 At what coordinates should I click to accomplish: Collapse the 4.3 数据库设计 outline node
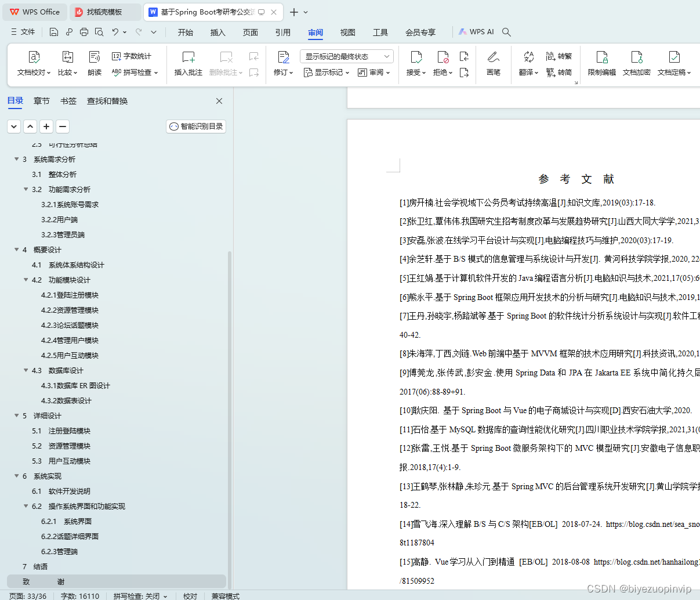tap(26, 370)
